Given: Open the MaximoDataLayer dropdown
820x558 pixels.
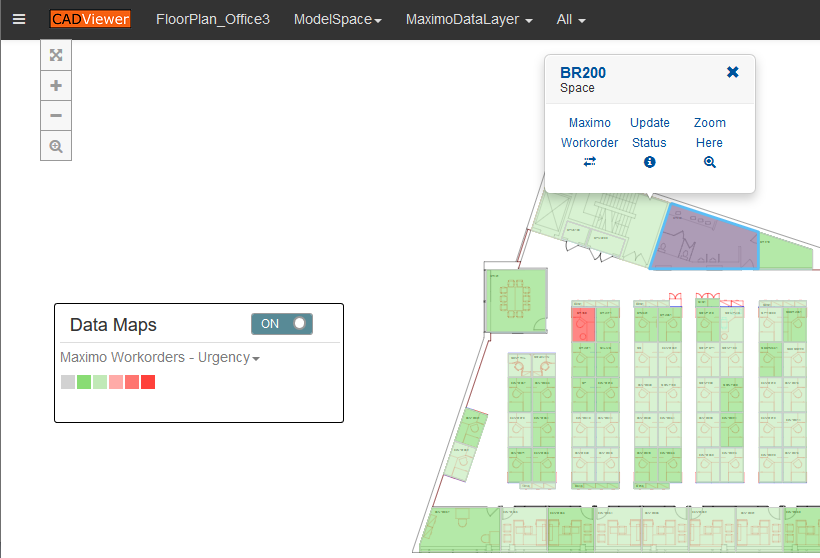Looking at the screenshot, I should coord(468,20).
